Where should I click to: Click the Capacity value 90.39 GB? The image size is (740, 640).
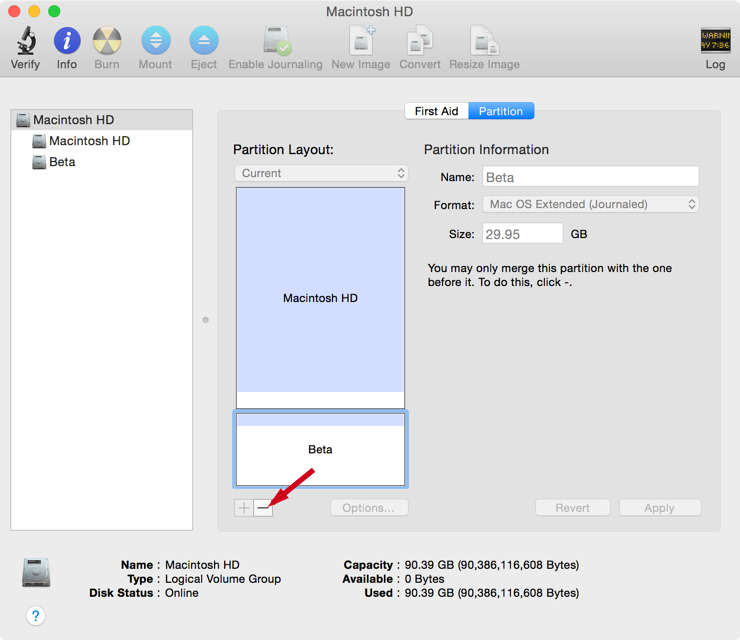click(492, 565)
